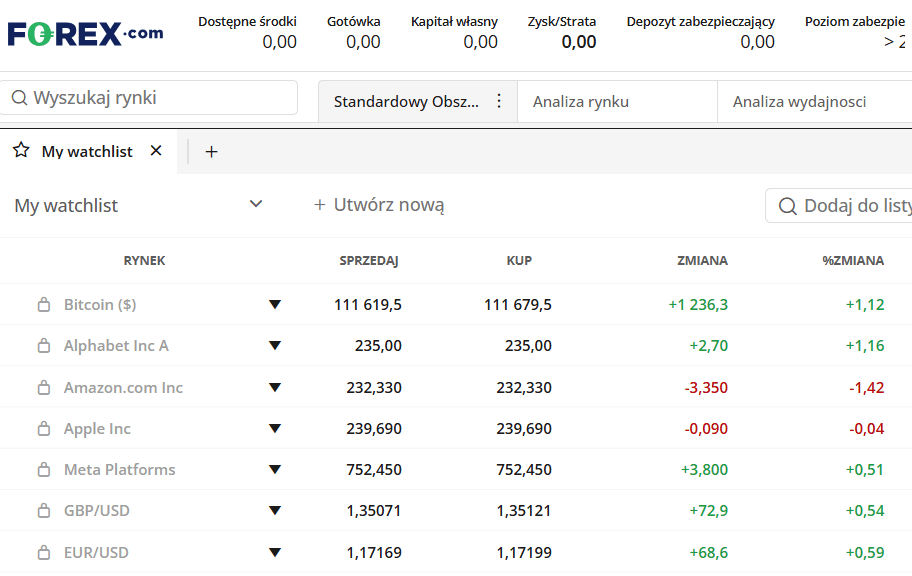The height and width of the screenshot is (576, 912).
Task: Open the My watchlist selector dropdown
Action: coord(138,205)
